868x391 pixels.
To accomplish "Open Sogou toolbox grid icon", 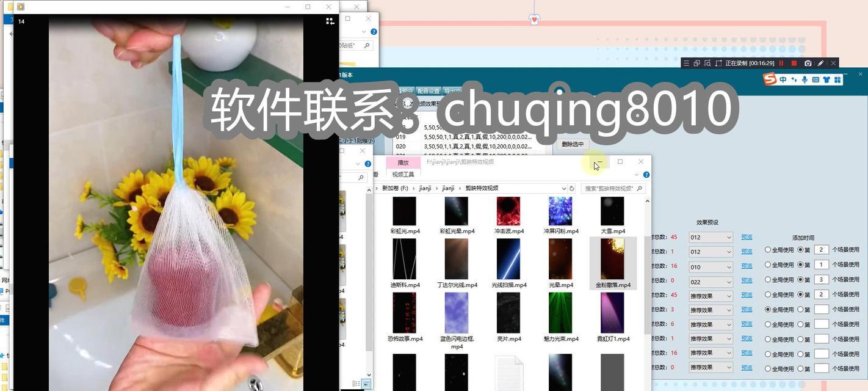I will pos(837,79).
